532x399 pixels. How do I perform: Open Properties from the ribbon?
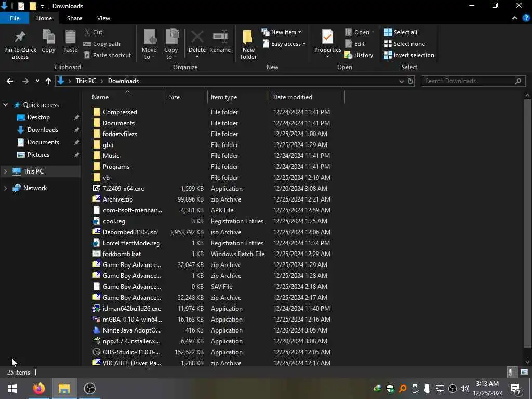point(327,44)
